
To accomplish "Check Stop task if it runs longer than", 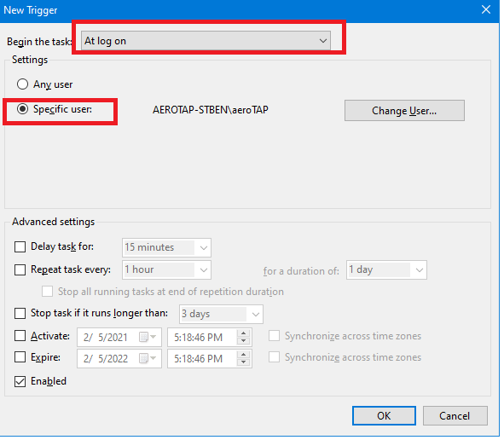I will pos(20,313).
